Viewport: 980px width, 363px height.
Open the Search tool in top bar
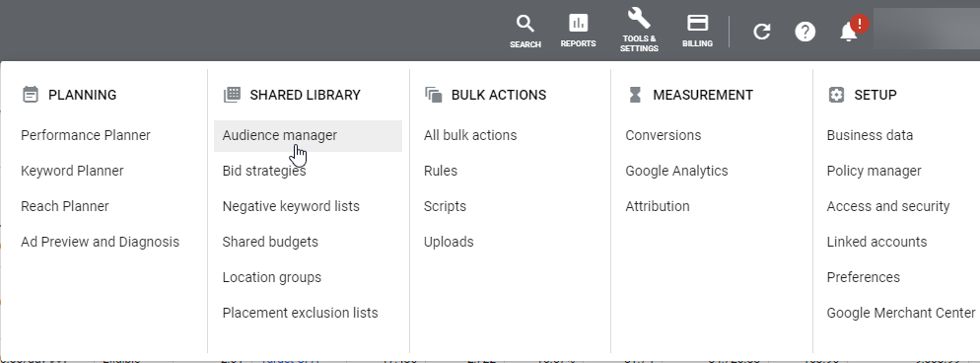coord(525,32)
